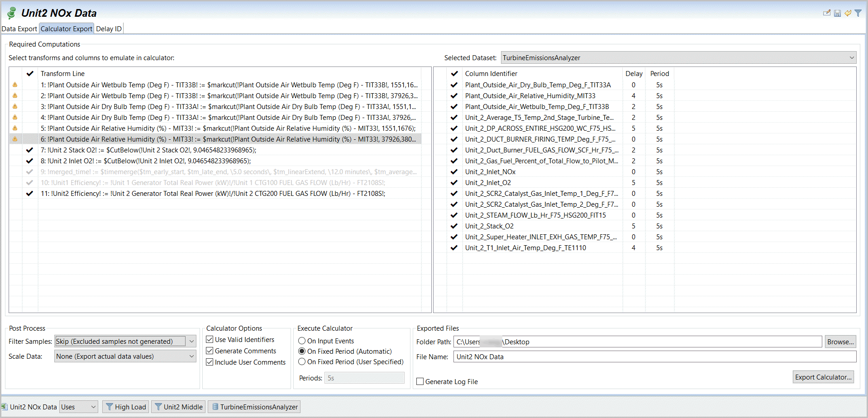Select On Input Events radio button
The width and height of the screenshot is (868, 418).
(x=302, y=341)
